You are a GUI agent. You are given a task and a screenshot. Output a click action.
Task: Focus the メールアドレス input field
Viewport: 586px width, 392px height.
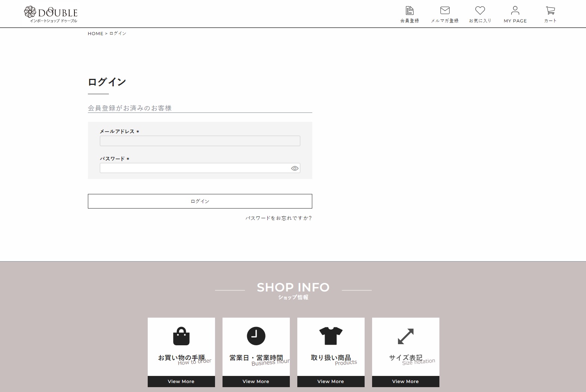point(200,141)
